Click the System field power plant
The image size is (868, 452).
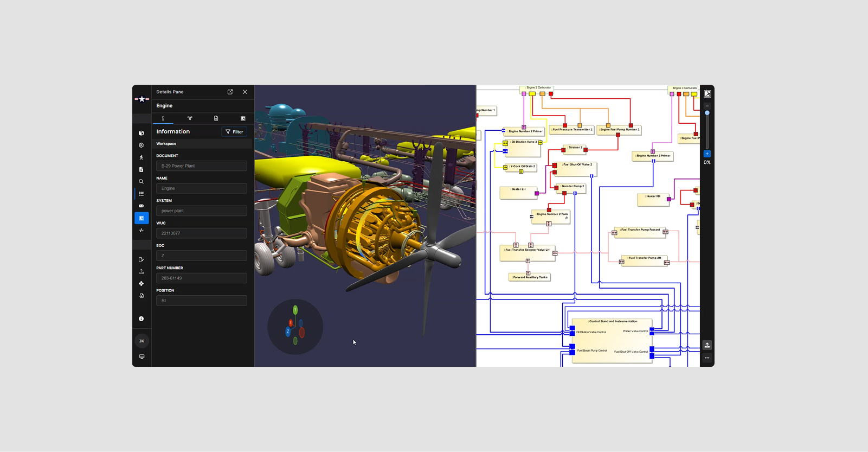202,211
